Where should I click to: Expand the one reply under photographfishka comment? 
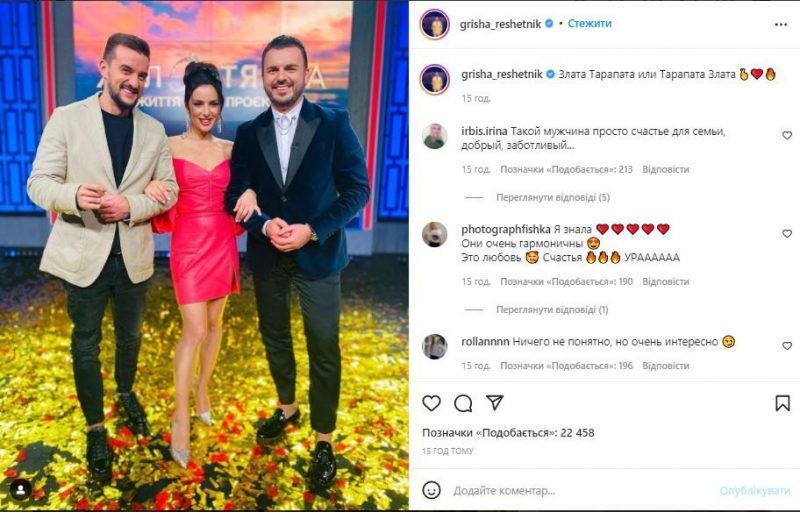(552, 310)
